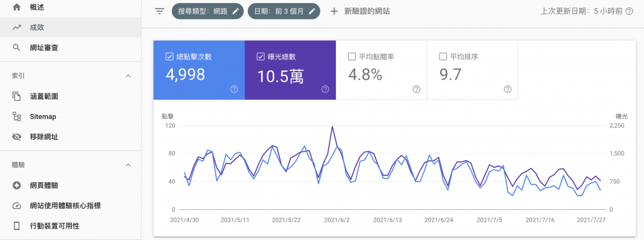644x240 pixels.
Task: Enable the 平均排序 checkbox
Action: pos(443,57)
